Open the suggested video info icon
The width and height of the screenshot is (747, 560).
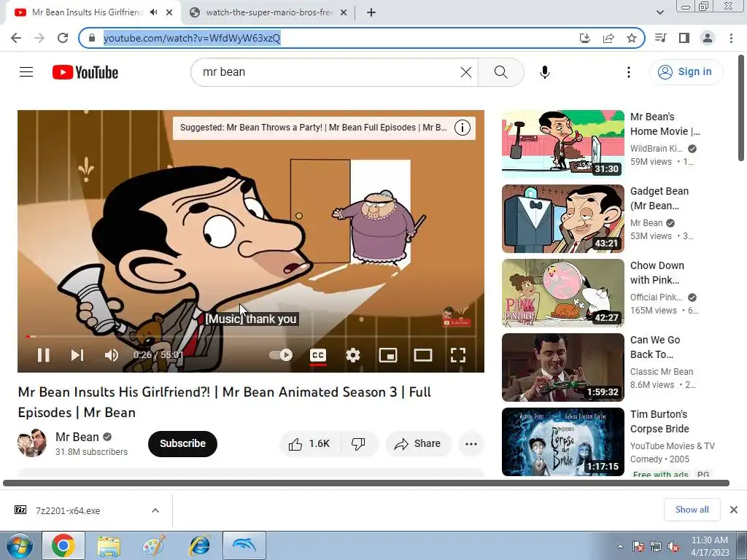coord(462,128)
